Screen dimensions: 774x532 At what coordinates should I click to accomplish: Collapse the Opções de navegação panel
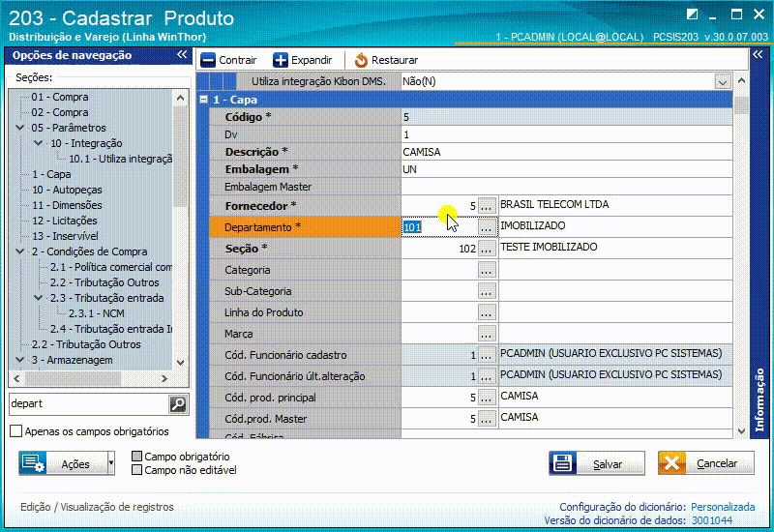pyautogui.click(x=182, y=55)
